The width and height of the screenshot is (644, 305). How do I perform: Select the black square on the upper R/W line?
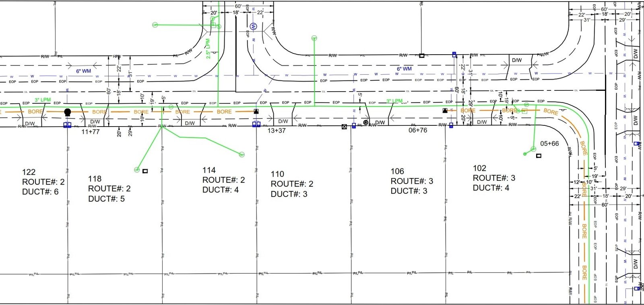click(421, 55)
